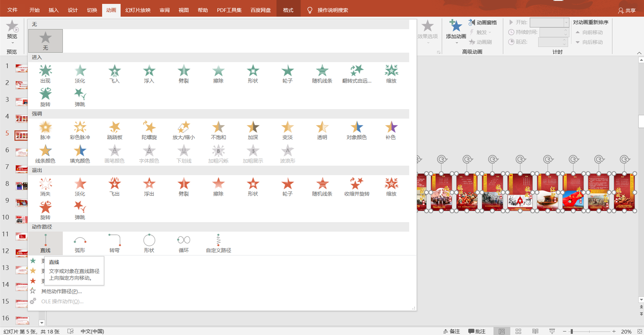Select the 劈裂 entrance effect
644x335 pixels.
pos(184,74)
